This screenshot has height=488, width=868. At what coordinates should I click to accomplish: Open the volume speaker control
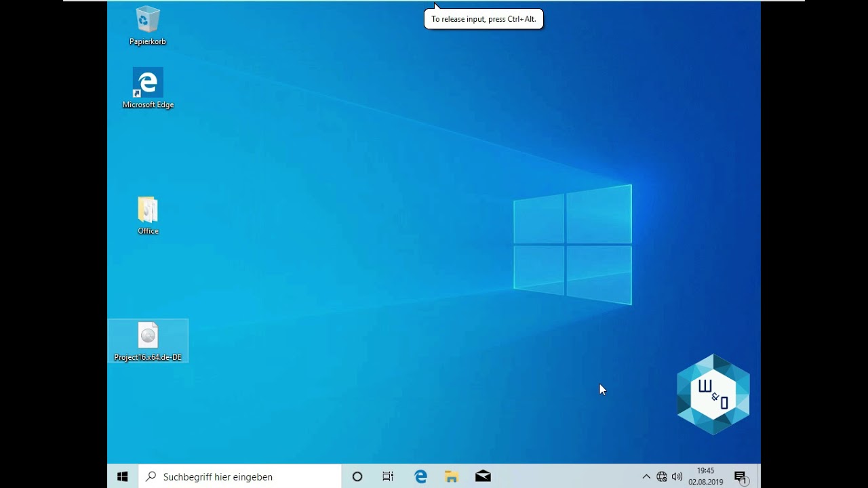click(677, 476)
